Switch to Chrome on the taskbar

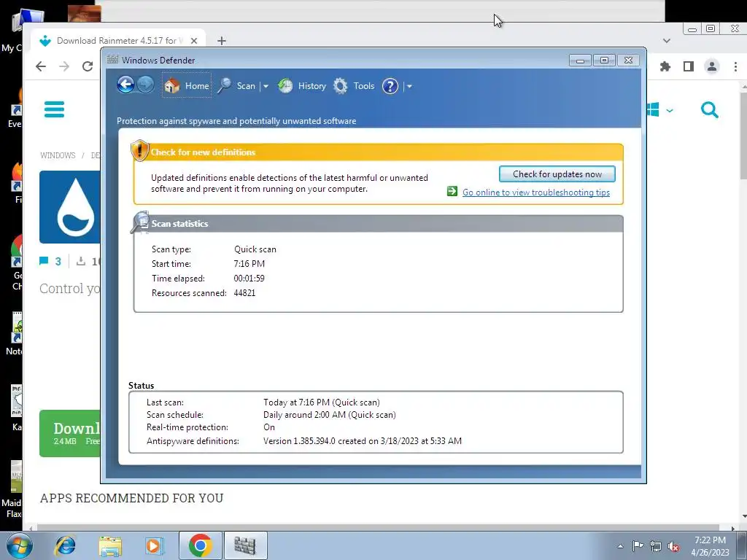[x=200, y=545]
